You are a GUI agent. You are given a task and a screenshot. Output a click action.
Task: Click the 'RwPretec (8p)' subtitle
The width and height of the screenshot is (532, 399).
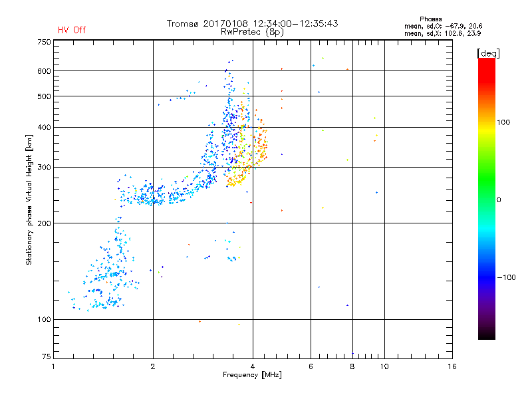(x=252, y=32)
